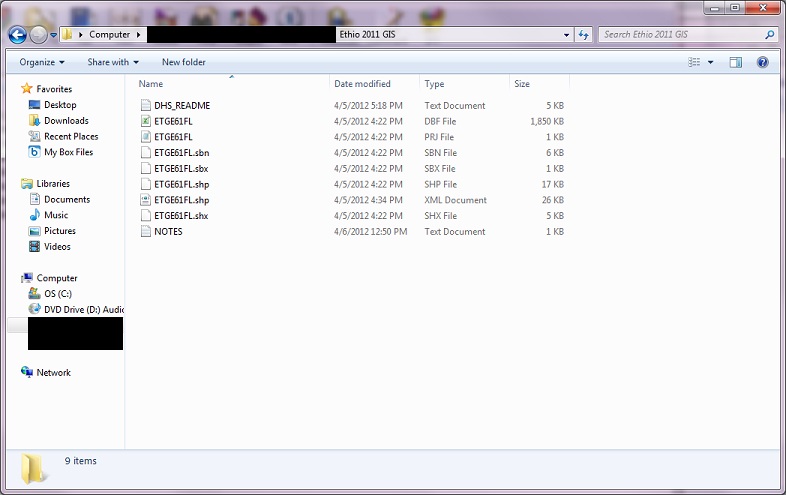Click the Back navigation arrow button
The width and height of the screenshot is (786, 495).
click(17, 35)
